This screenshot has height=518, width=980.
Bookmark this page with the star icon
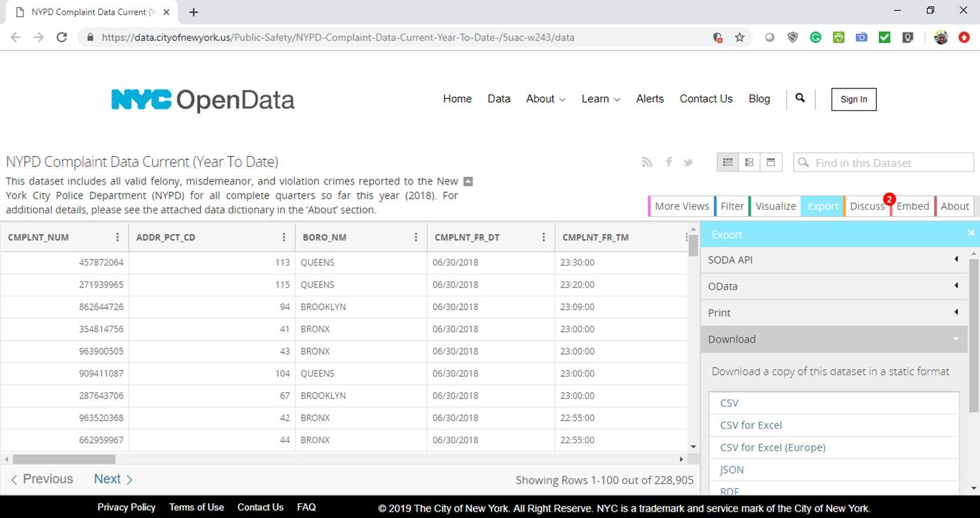coord(740,37)
